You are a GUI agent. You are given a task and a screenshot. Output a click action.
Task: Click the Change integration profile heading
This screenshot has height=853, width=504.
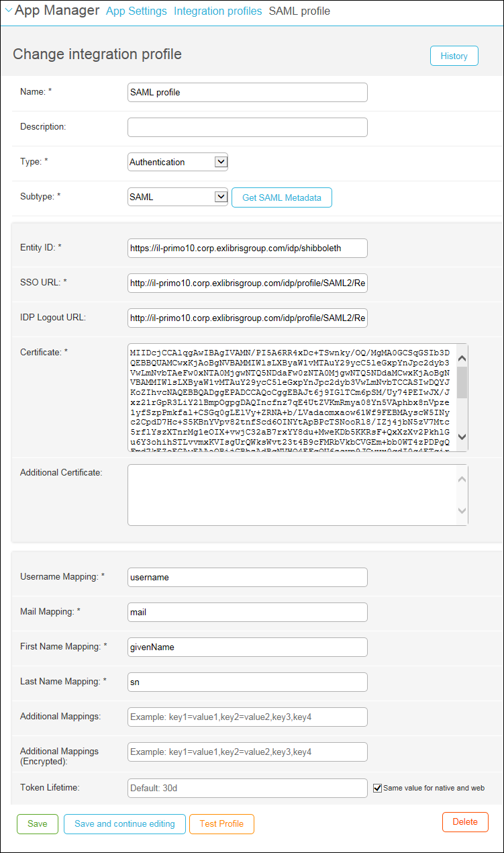pyautogui.click(x=97, y=54)
